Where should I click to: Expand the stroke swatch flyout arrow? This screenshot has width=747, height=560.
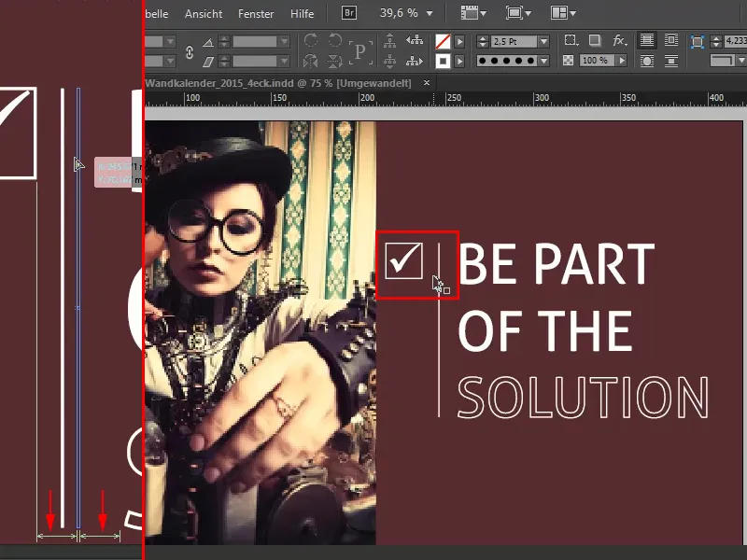click(459, 61)
